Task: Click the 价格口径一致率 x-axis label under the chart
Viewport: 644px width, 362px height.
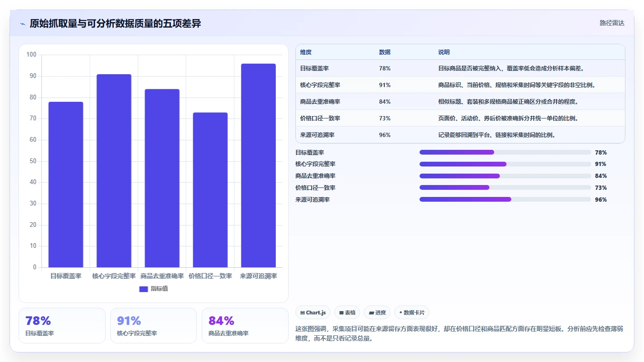Action: [x=210, y=276]
